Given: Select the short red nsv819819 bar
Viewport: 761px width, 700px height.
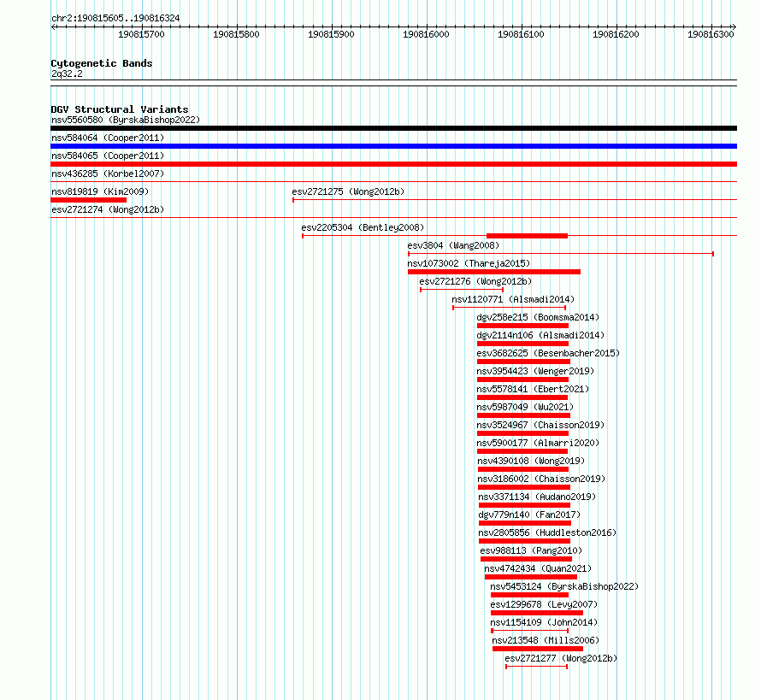Looking at the screenshot, I should pyautogui.click(x=88, y=200).
